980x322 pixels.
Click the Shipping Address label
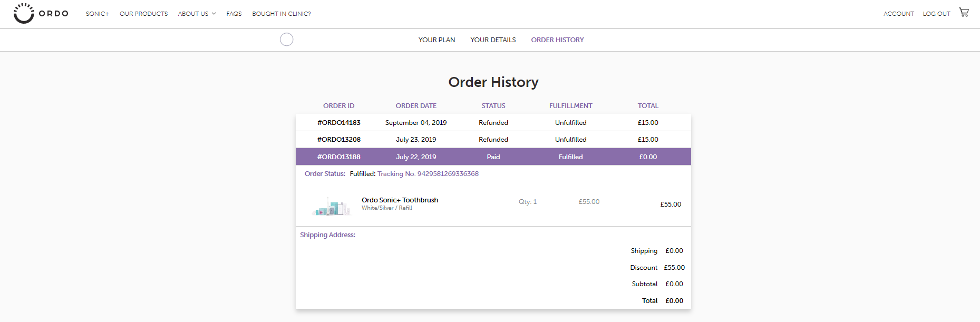click(x=327, y=235)
